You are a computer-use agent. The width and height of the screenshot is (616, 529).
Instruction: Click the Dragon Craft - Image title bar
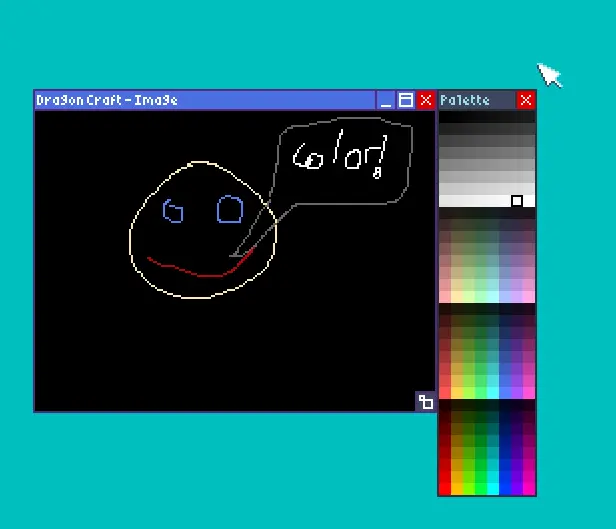200,100
